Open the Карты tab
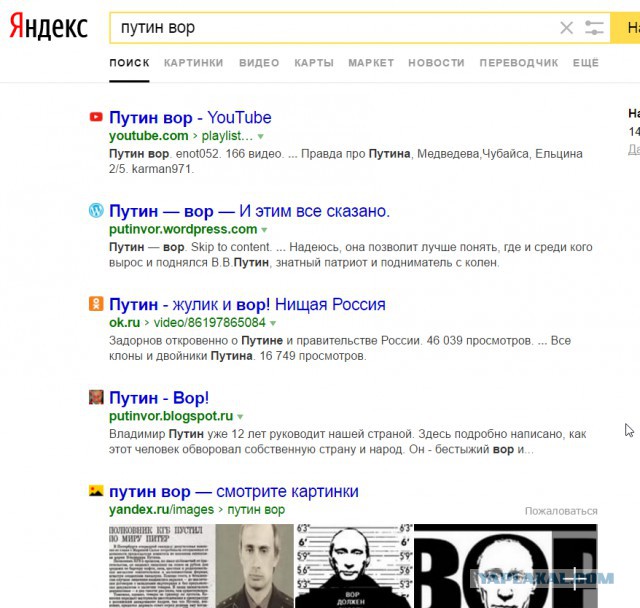 coord(314,63)
